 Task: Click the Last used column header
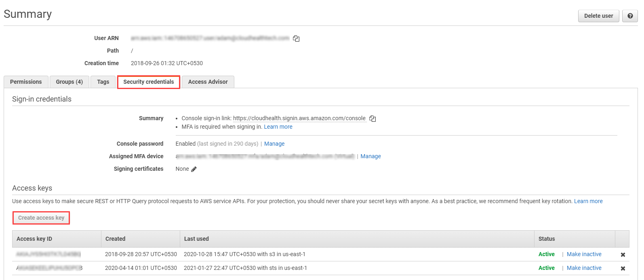(x=357, y=239)
